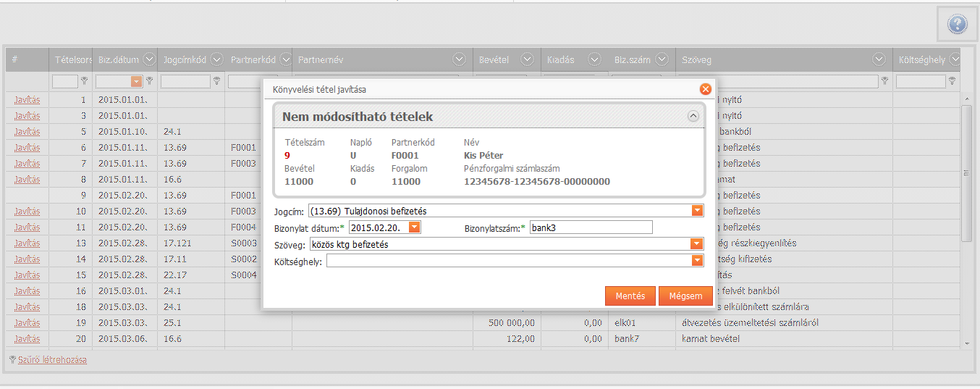Click filter icon for Költséghely column
The image size is (980, 389).
point(952,81)
